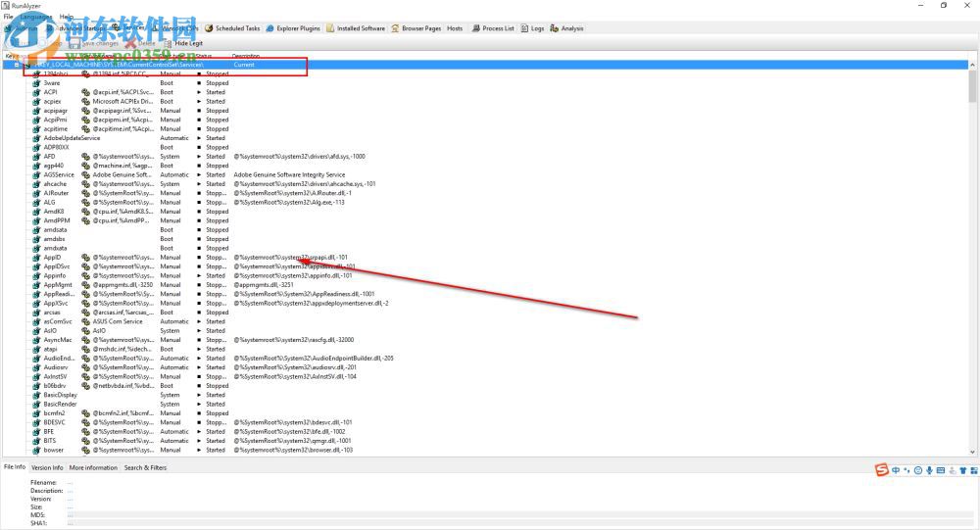980x530 pixels.
Task: Click the AudioEndpointBuilder.dll,-205 description text
Action: (314, 359)
